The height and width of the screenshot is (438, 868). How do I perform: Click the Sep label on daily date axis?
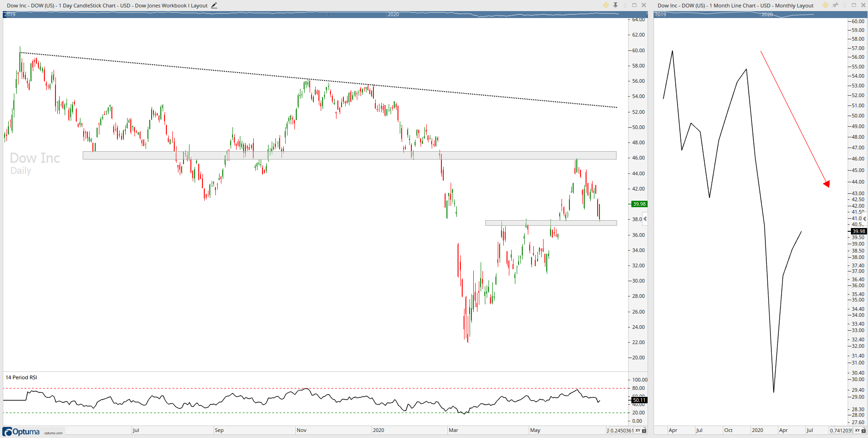click(219, 430)
